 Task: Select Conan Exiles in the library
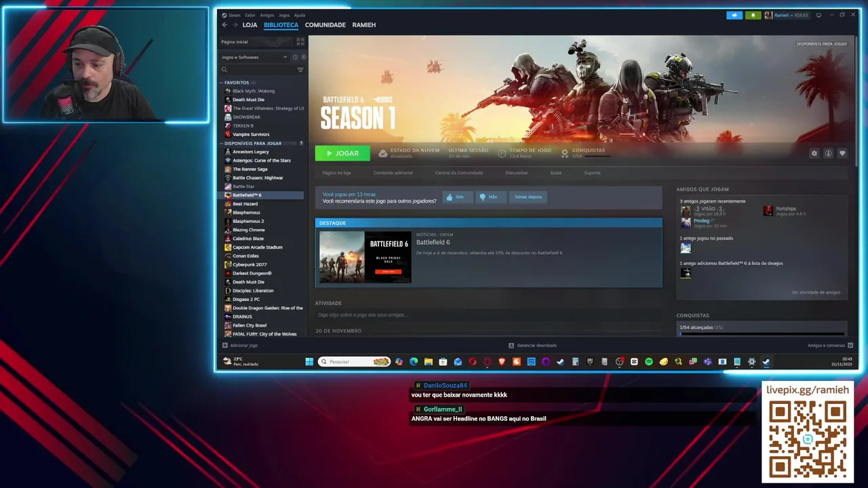245,256
